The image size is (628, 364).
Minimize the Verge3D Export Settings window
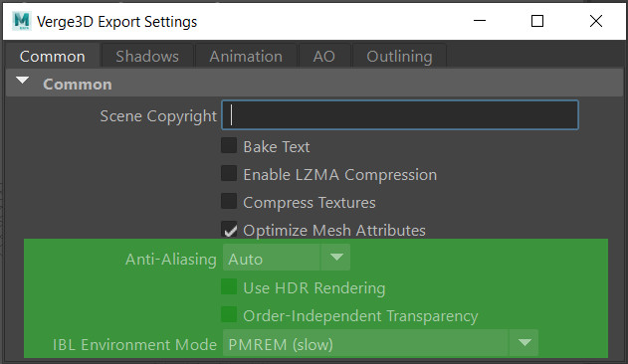pos(480,21)
